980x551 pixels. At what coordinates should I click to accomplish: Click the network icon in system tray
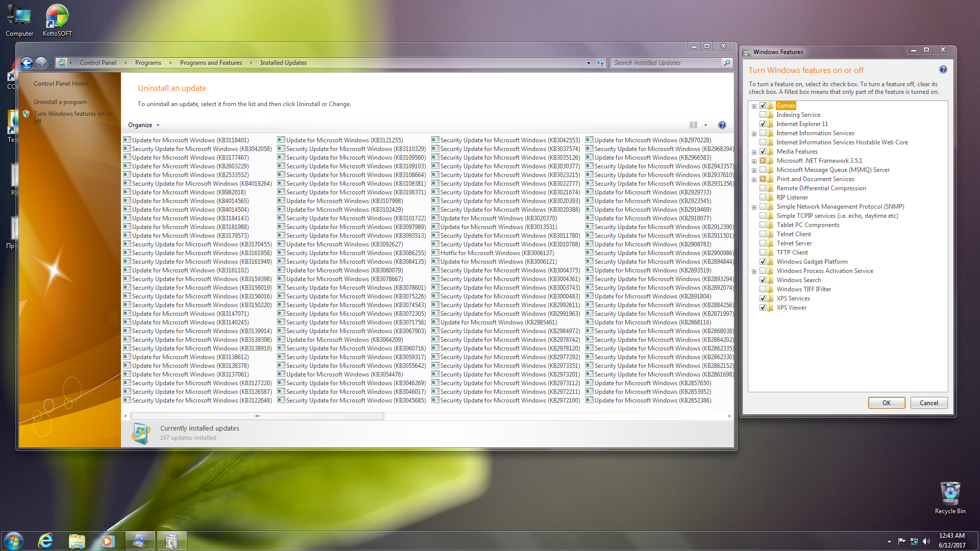tap(914, 541)
